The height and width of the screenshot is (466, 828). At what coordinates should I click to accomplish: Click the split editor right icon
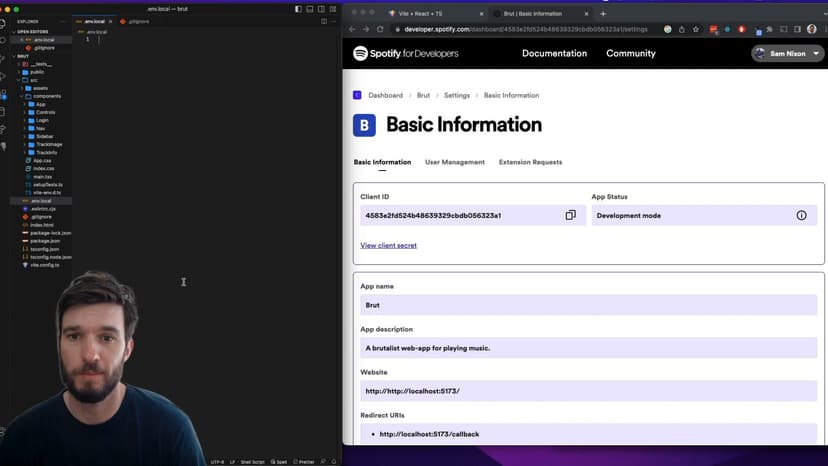coord(323,20)
